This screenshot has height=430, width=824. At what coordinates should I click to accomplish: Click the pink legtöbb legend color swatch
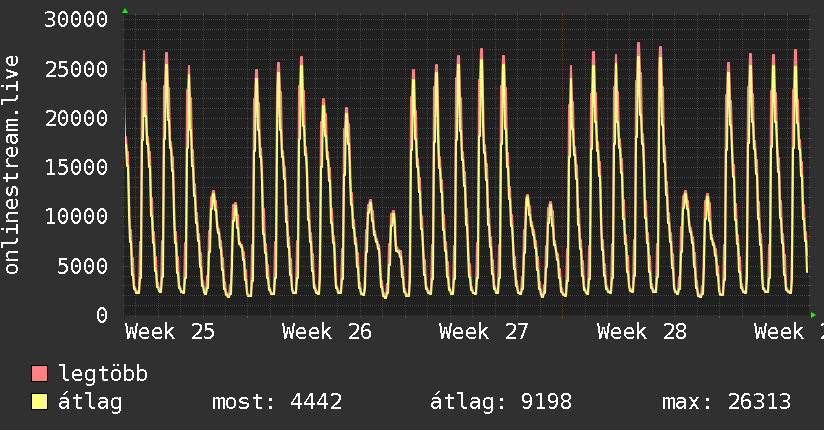(x=39, y=373)
